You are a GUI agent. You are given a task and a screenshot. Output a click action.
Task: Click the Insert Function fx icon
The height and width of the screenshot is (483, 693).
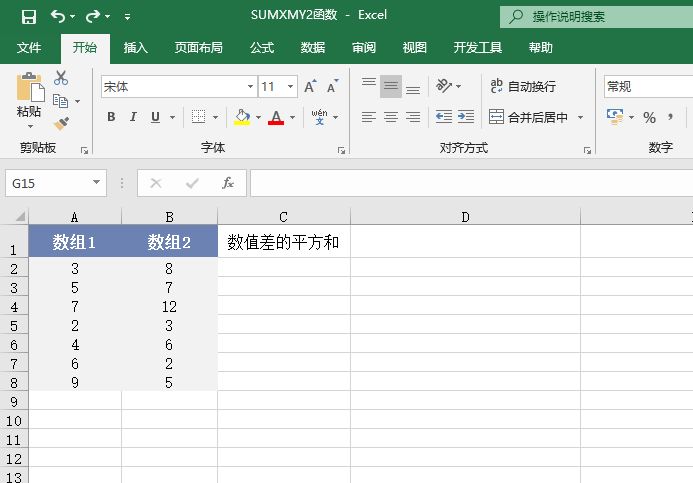[228, 183]
